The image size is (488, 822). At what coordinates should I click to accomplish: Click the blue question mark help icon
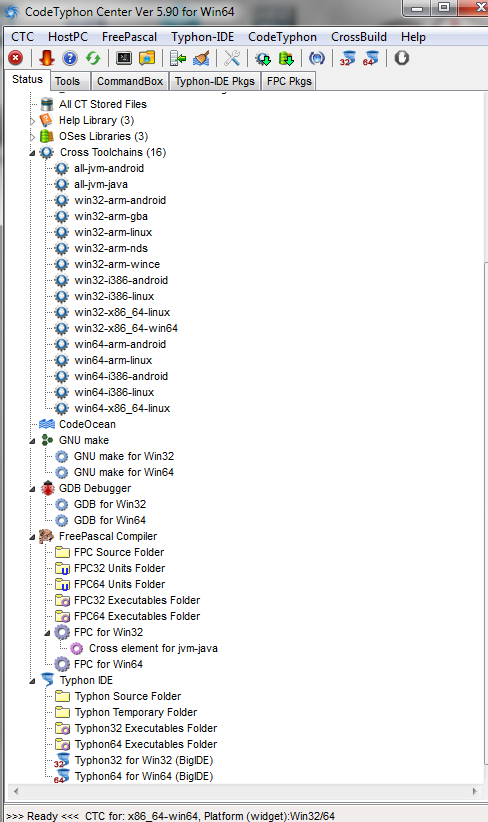pyautogui.click(x=70, y=58)
